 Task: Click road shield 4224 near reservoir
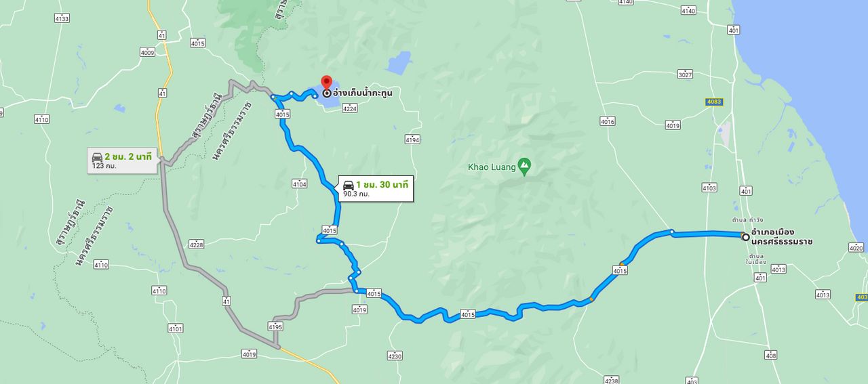click(x=350, y=108)
